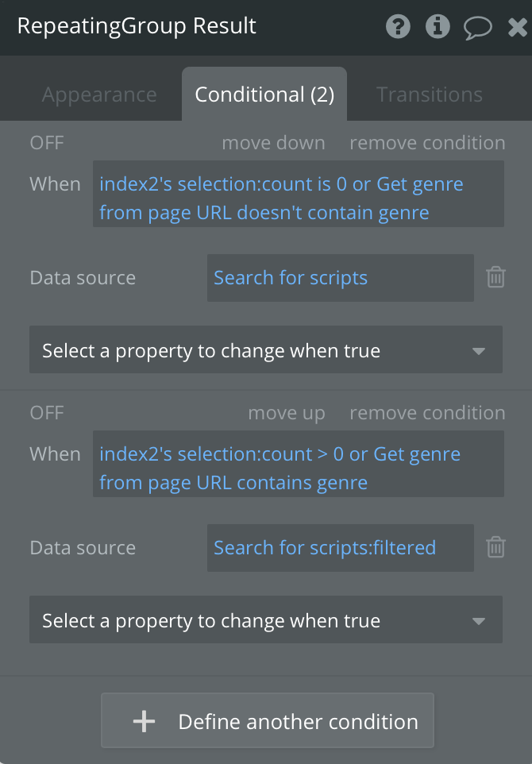Delete the Search for scripts data source
532x764 pixels.
(x=495, y=277)
